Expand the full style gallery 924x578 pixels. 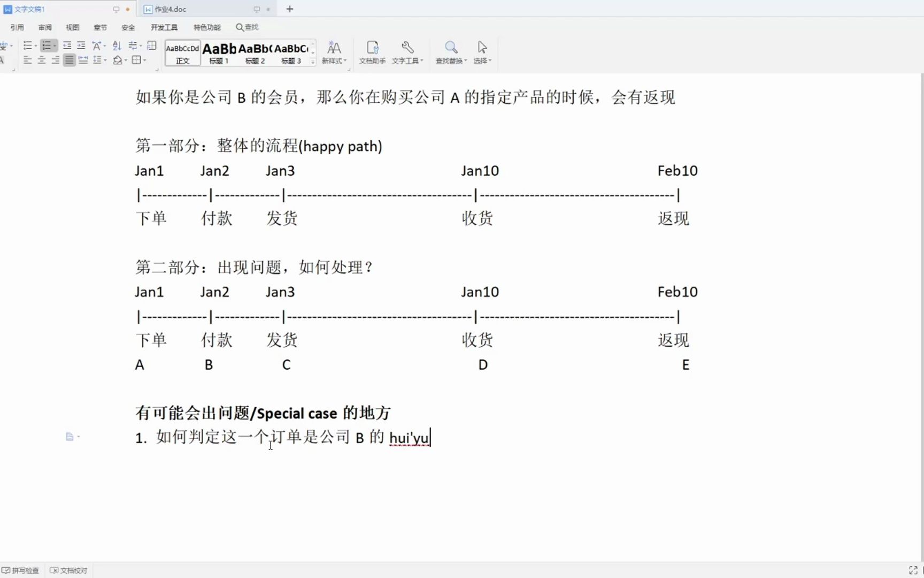click(x=313, y=62)
